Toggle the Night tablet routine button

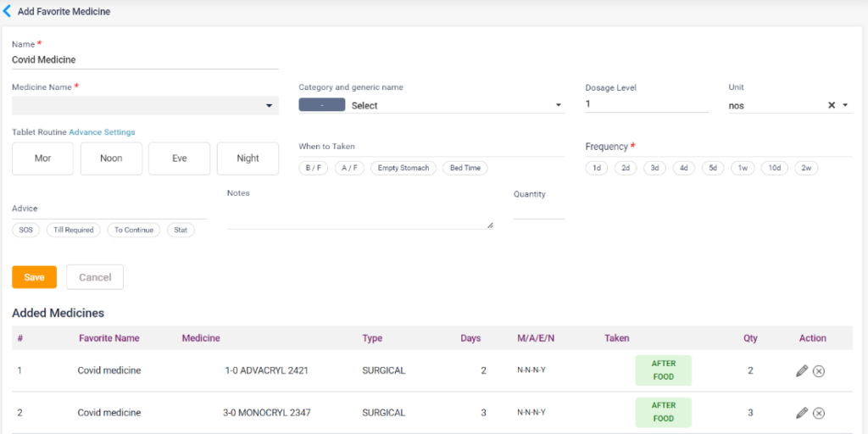pyautogui.click(x=248, y=159)
